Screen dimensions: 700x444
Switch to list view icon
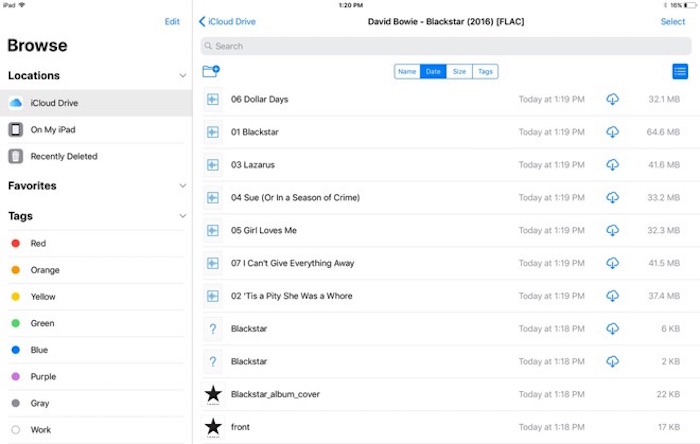click(x=680, y=71)
